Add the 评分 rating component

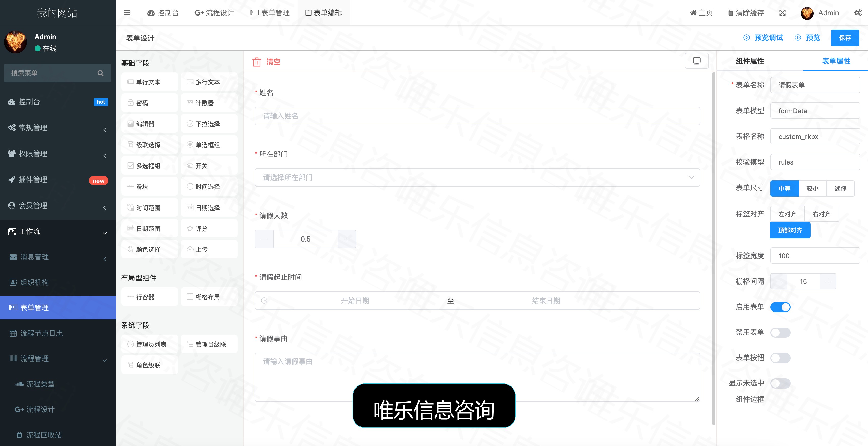pyautogui.click(x=209, y=229)
